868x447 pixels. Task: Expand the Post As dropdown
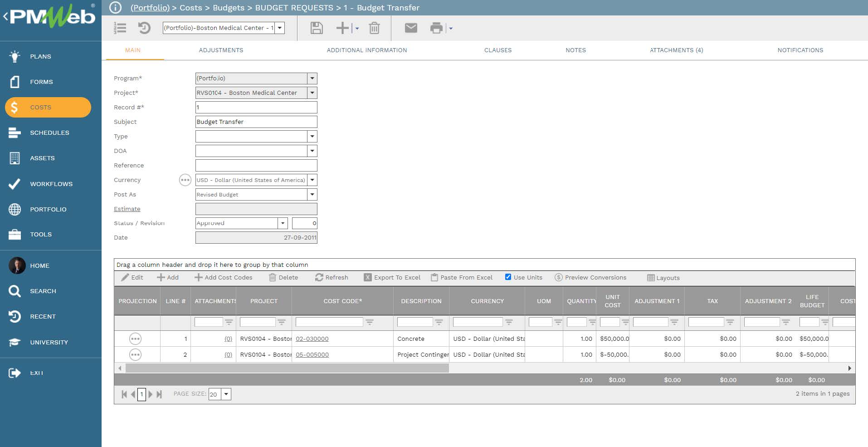[x=312, y=195]
